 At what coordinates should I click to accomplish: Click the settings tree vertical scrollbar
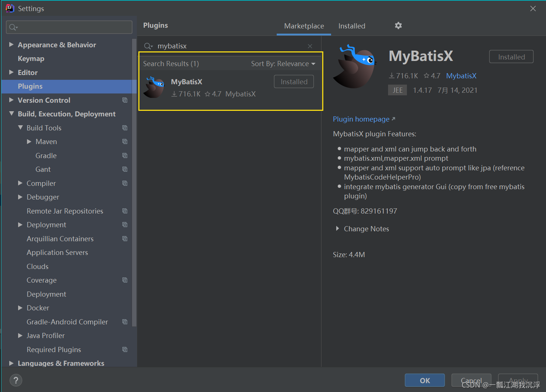[x=134, y=183]
